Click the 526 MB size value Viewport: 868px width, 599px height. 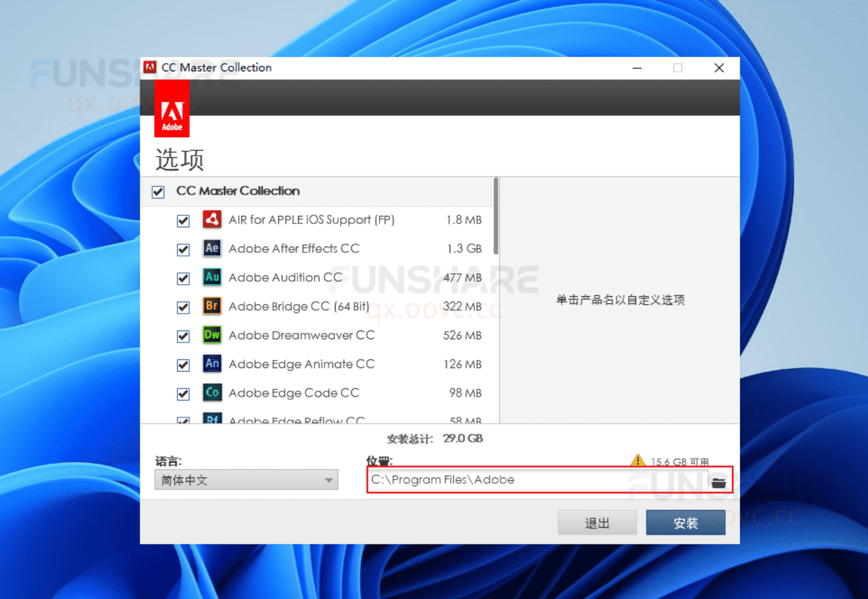pos(463,335)
